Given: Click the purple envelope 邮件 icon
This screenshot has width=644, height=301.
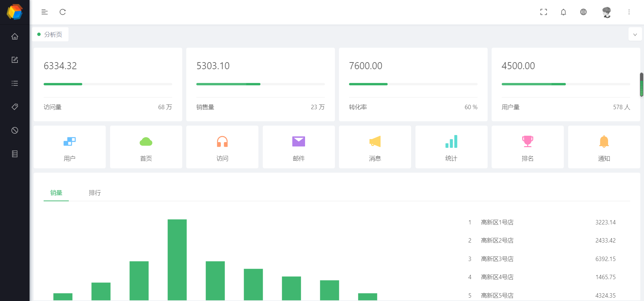Looking at the screenshot, I should click(299, 141).
